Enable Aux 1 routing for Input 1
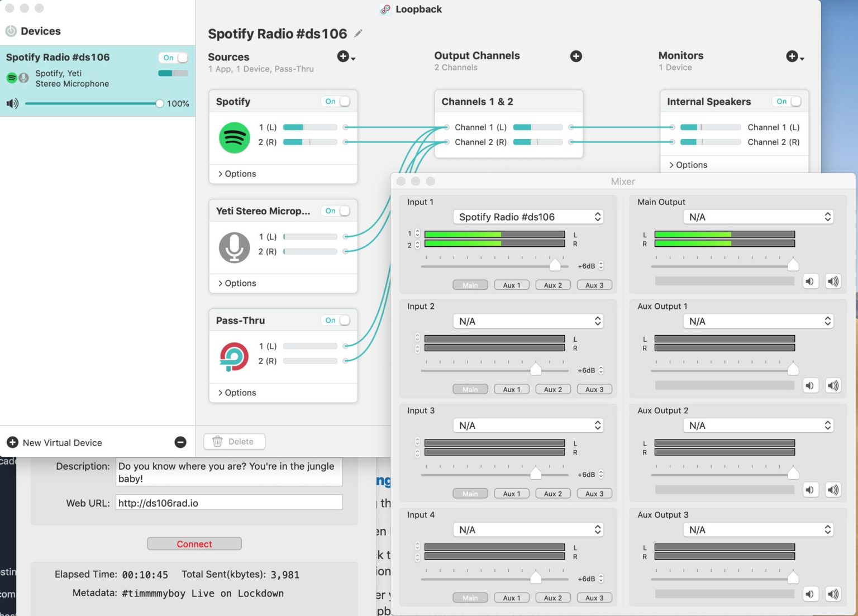The width and height of the screenshot is (858, 616). [x=512, y=285]
